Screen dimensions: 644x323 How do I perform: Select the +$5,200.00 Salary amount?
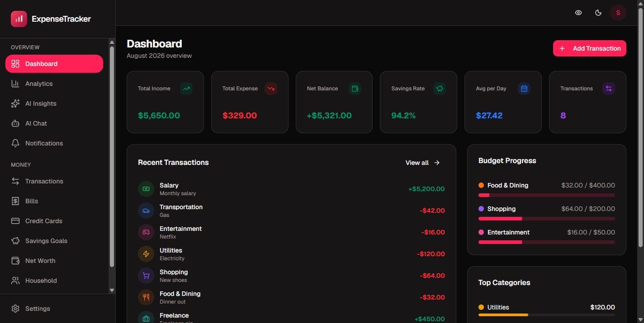426,189
